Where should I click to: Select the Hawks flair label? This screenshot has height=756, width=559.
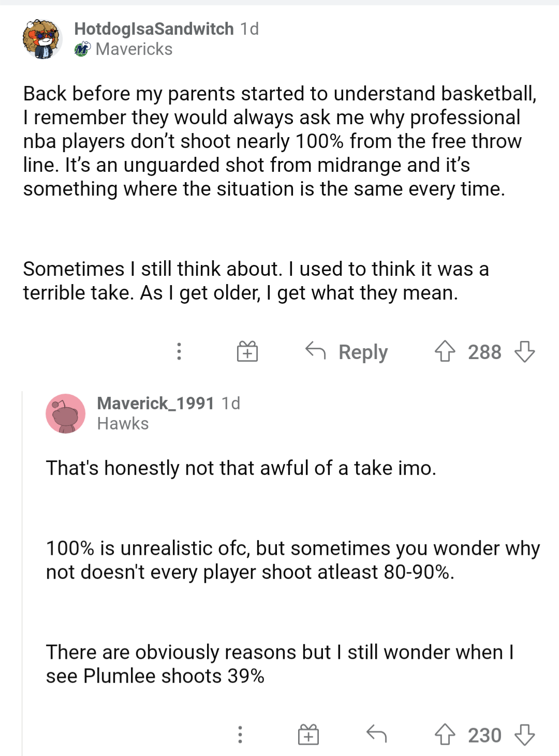122,423
